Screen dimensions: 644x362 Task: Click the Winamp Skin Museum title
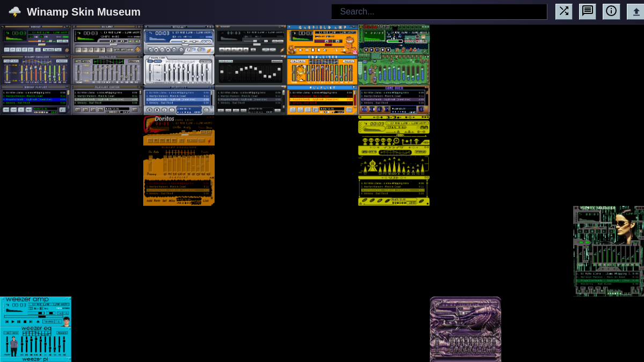pos(84,12)
